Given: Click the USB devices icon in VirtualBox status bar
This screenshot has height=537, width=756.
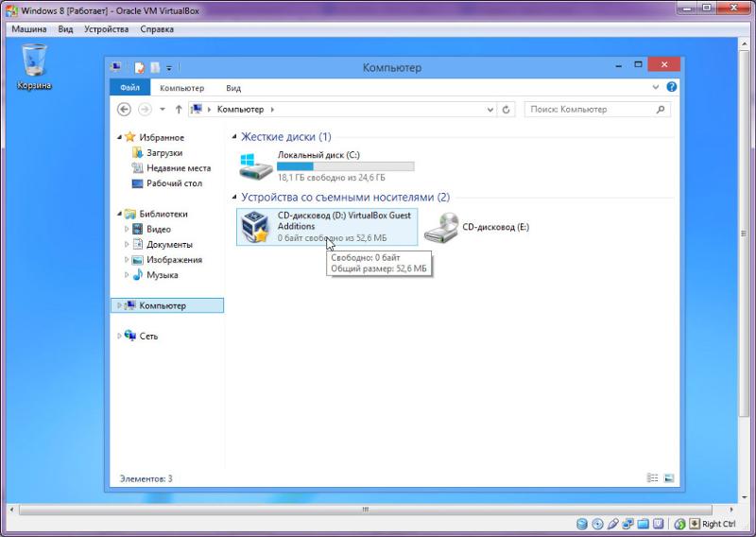Looking at the screenshot, I should click(x=612, y=524).
